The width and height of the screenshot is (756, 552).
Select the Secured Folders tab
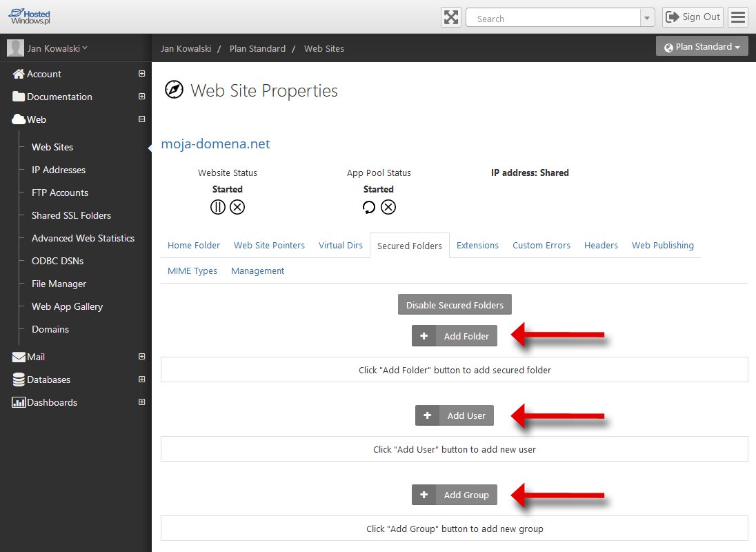409,246
